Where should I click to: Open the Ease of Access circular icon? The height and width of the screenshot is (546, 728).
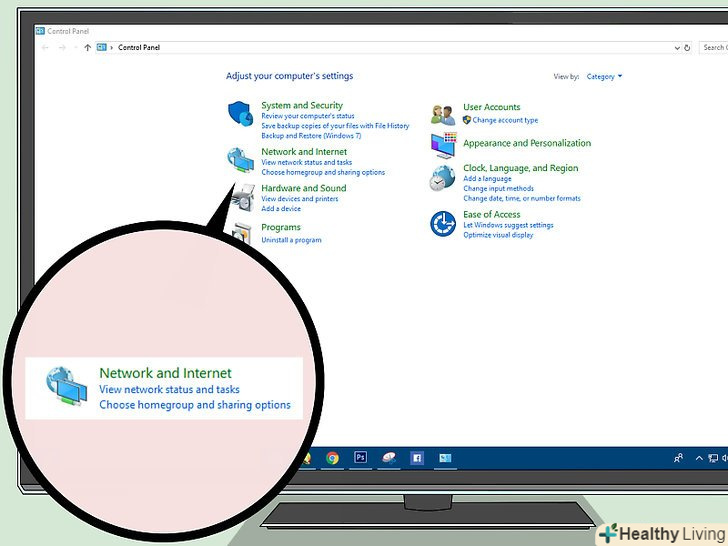[442, 223]
